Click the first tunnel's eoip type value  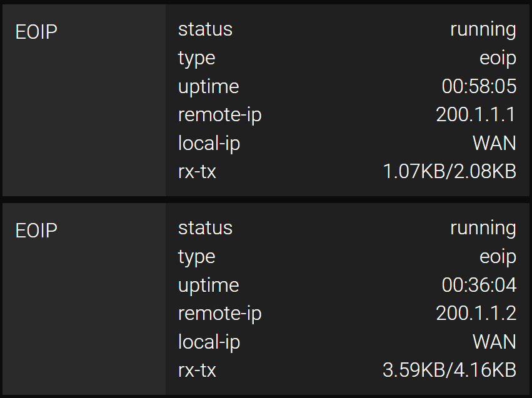(498, 58)
